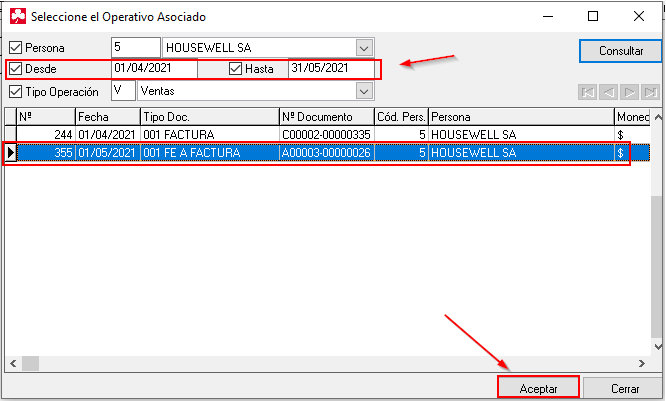Screen dimensions: 666x401
Task: Click the application icon in title bar
Action: pos(16,16)
